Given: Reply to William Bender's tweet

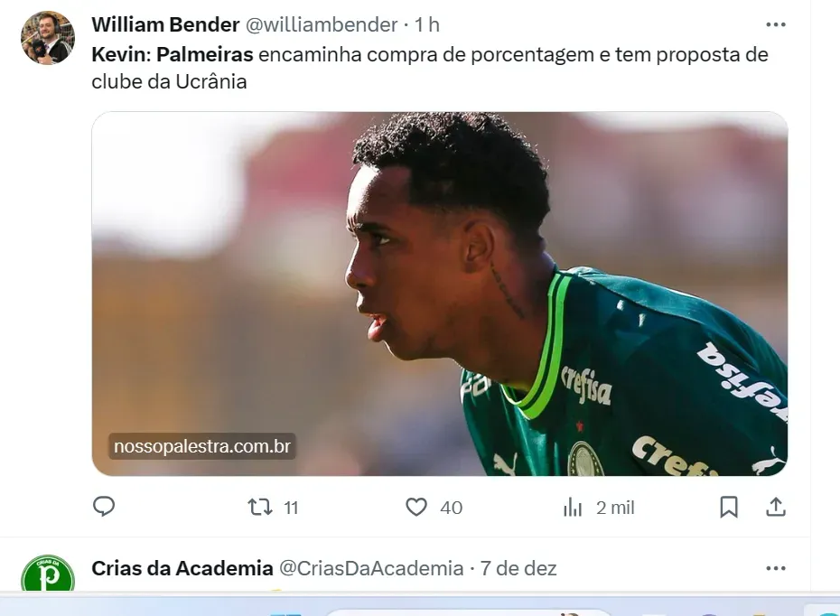Looking at the screenshot, I should pyautogui.click(x=104, y=506).
